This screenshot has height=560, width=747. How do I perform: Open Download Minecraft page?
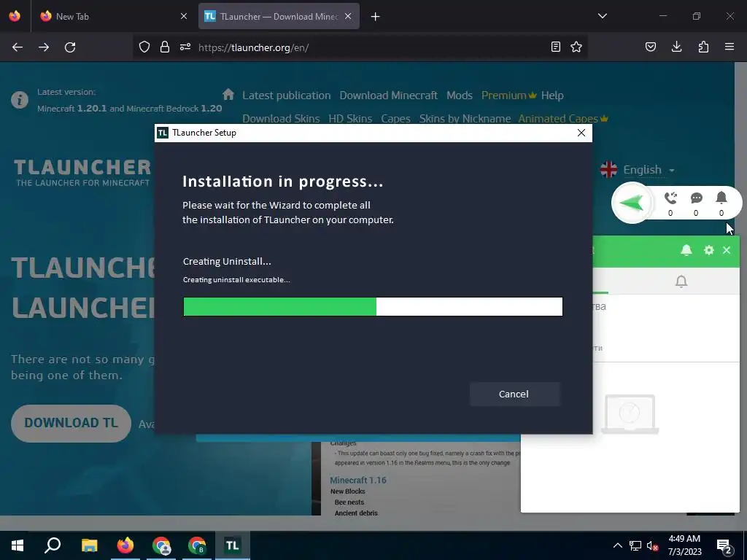388,96
